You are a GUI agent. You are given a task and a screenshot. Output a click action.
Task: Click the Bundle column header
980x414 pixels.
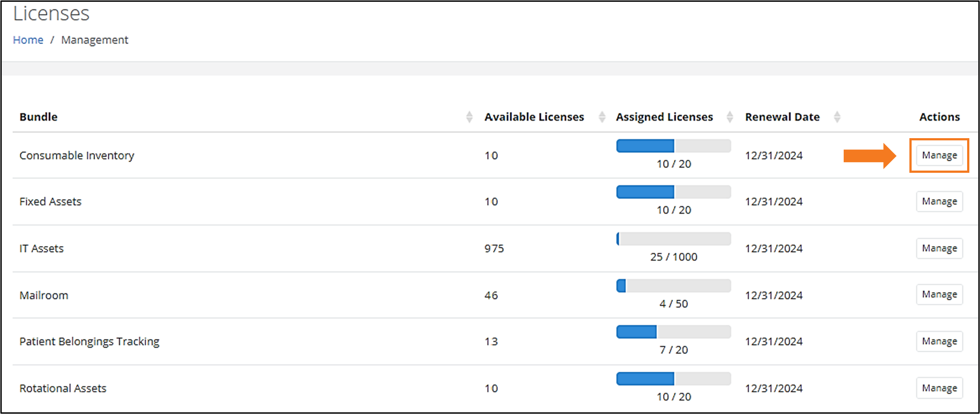[x=39, y=117]
